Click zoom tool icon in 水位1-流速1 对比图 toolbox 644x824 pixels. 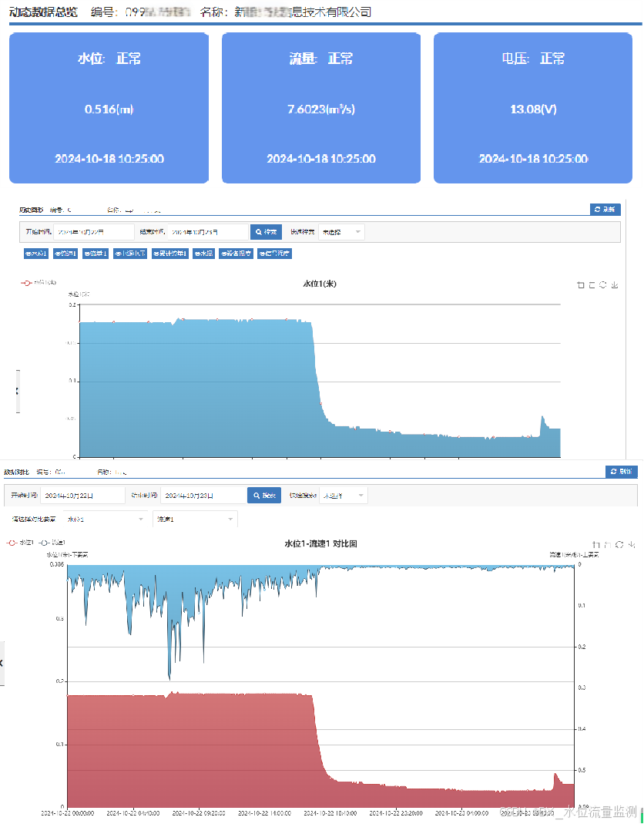pos(596,544)
